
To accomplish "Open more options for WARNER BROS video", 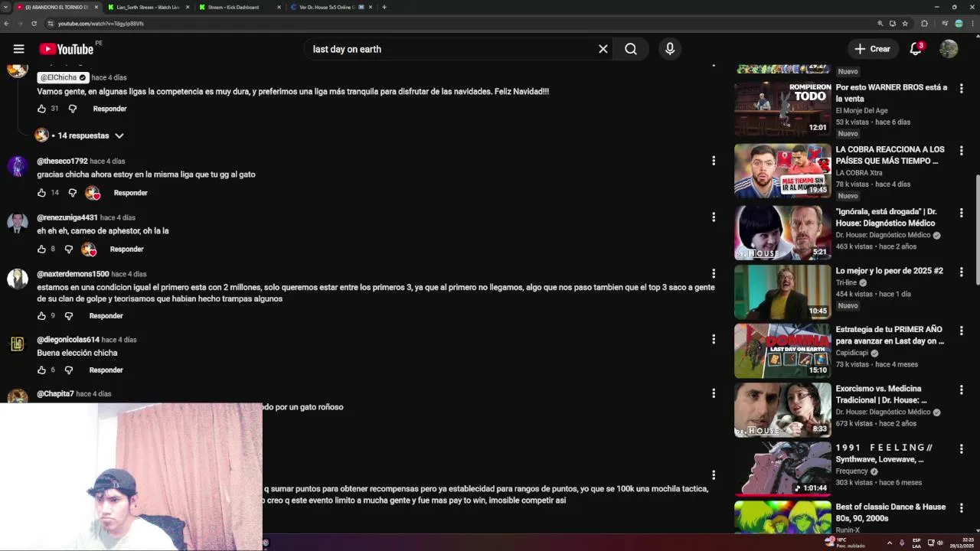I will [x=962, y=89].
